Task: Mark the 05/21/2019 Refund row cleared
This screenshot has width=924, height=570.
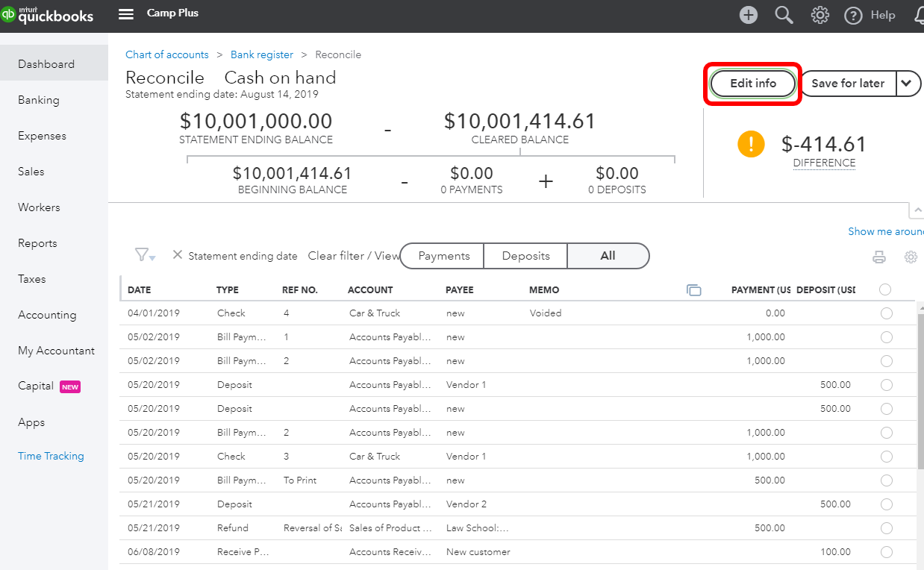Action: (886, 528)
